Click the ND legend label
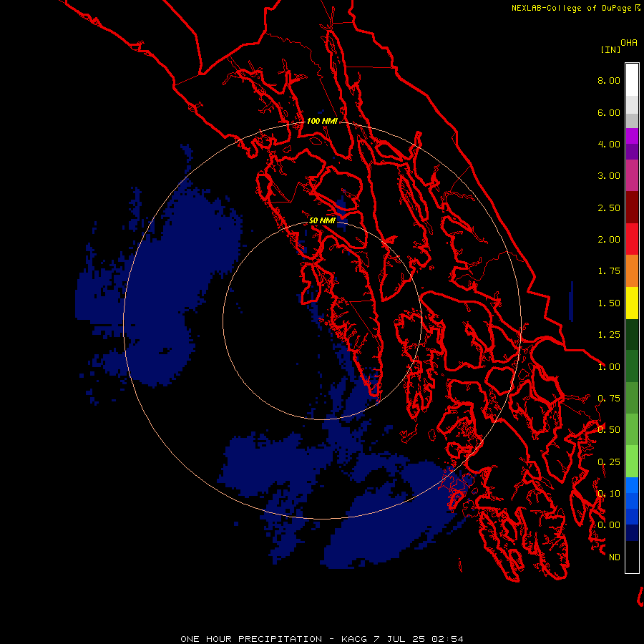Viewport: 644px width, 644px height. (x=615, y=557)
